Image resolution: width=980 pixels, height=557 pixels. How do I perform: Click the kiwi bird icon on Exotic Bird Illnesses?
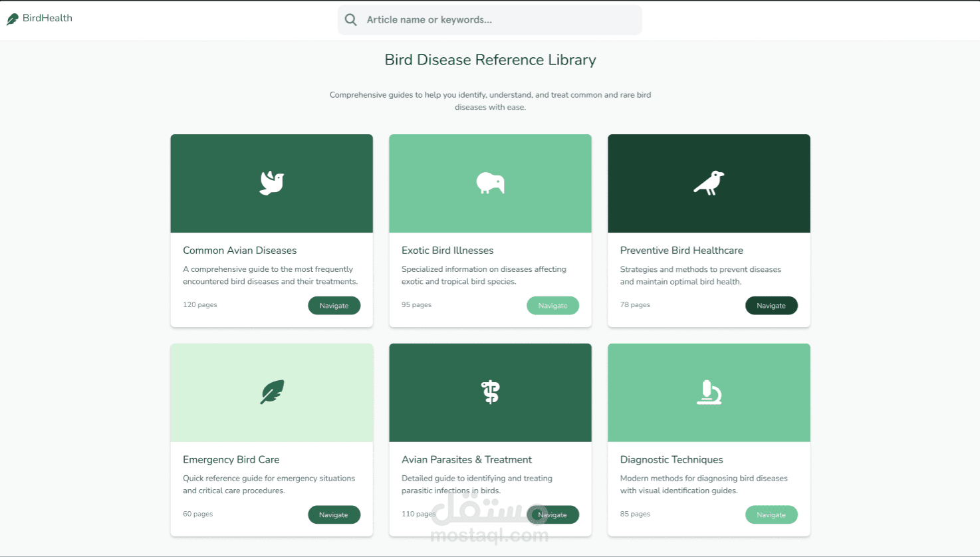(x=490, y=183)
